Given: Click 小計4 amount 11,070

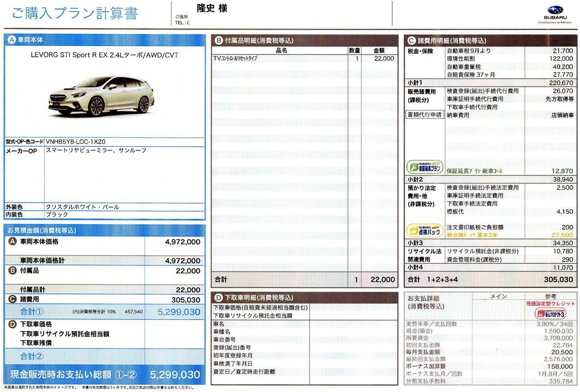Looking at the screenshot, I should click(x=563, y=268).
